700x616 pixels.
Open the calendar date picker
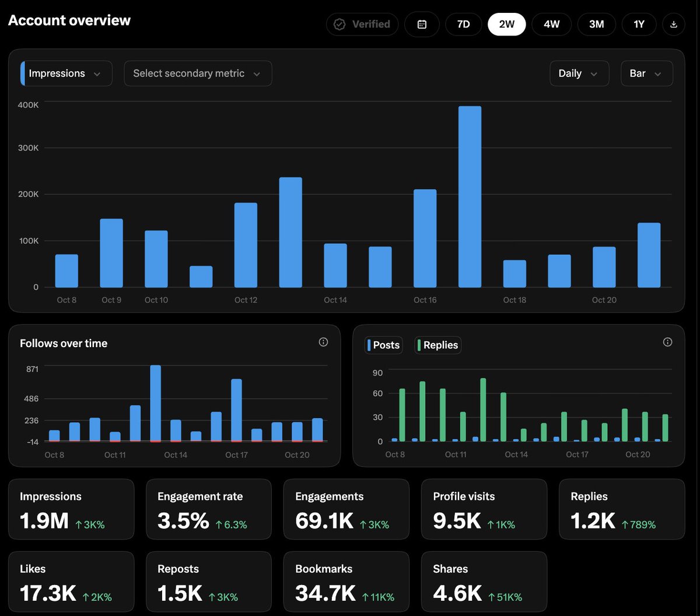(x=422, y=24)
